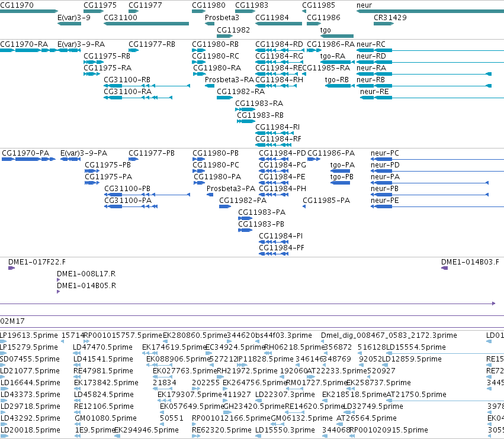The width and height of the screenshot is (504, 439).
Task: Select the CG11984 gene arrow bar
Action: pyautogui.click(x=279, y=24)
